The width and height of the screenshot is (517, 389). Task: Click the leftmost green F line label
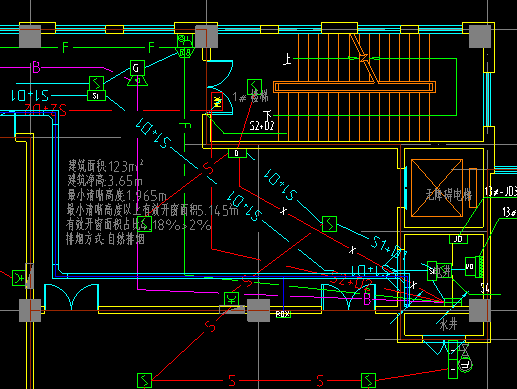pos(65,48)
